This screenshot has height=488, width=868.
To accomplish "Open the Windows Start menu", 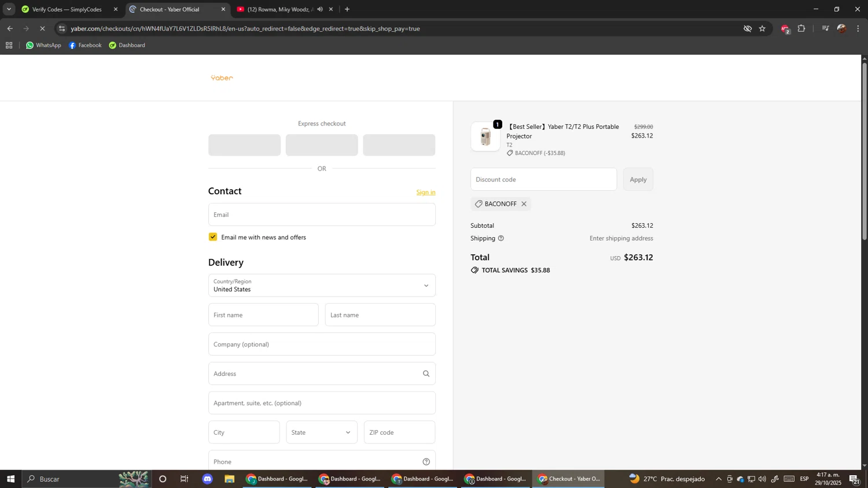I will point(10,479).
